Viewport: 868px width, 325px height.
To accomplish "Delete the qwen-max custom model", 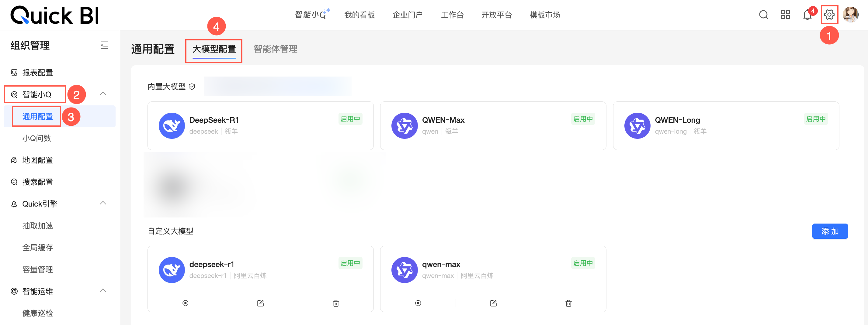I will point(568,303).
